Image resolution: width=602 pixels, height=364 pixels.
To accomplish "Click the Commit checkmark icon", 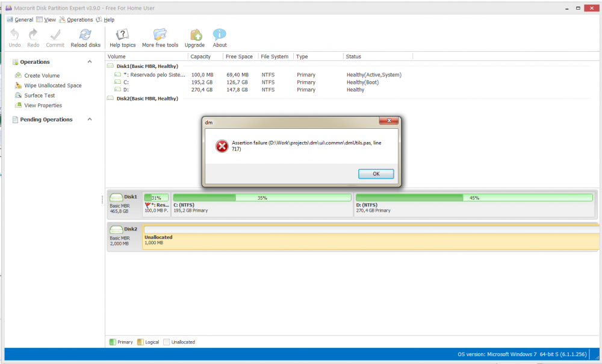I will pos(55,35).
